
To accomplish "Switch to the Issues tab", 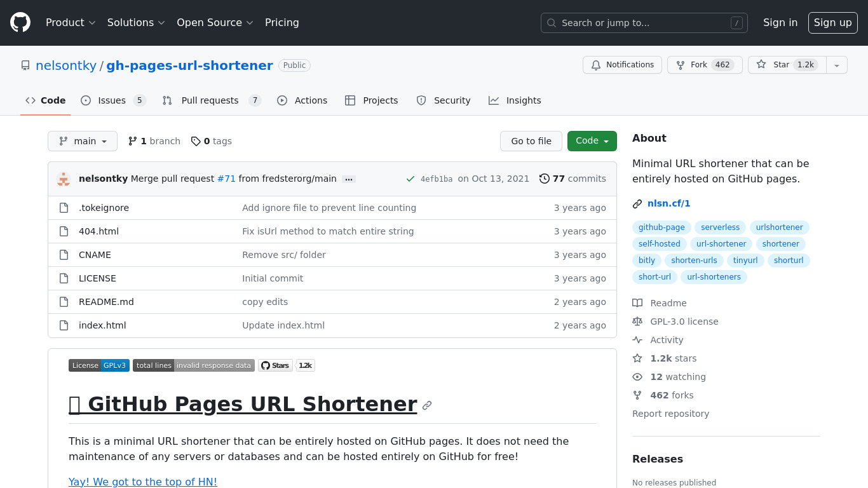I will pos(113,100).
